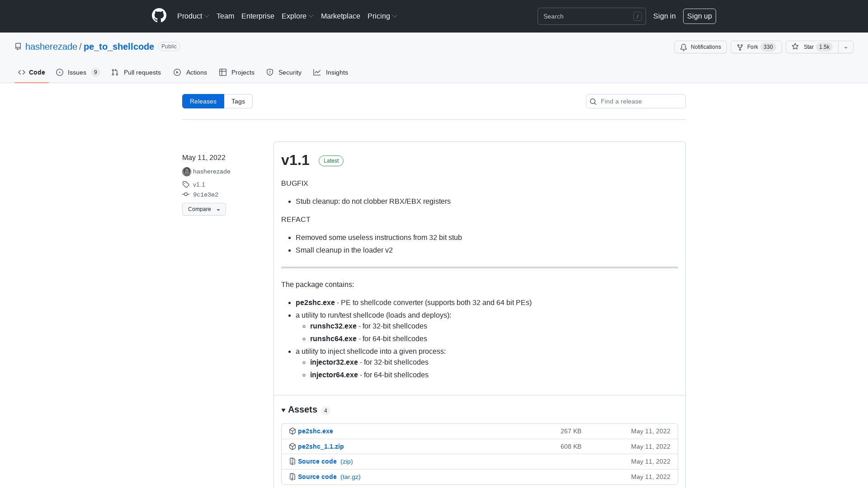Click the package icon beside pe2shc.exe
The image size is (868, 488).
(x=292, y=431)
